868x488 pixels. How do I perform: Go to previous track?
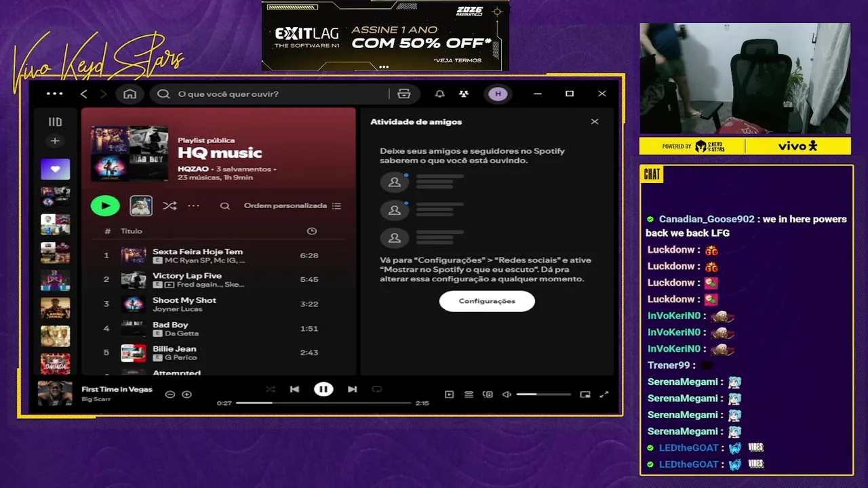294,389
